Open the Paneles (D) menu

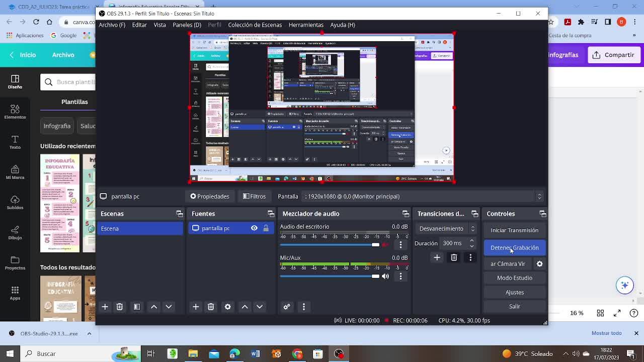coord(187,25)
